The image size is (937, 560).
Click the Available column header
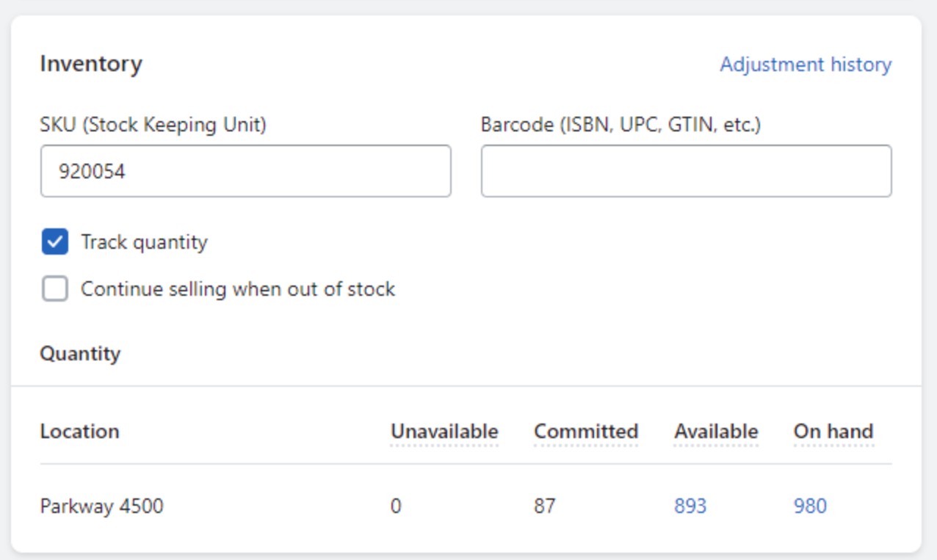tap(716, 432)
